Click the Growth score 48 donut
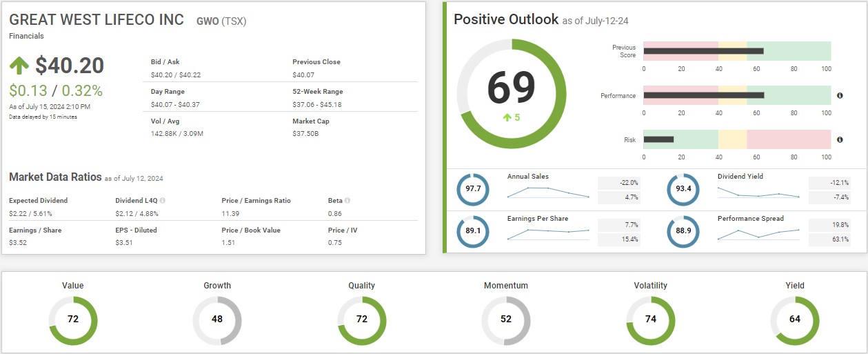This screenshot has height=354, width=868. point(217,319)
